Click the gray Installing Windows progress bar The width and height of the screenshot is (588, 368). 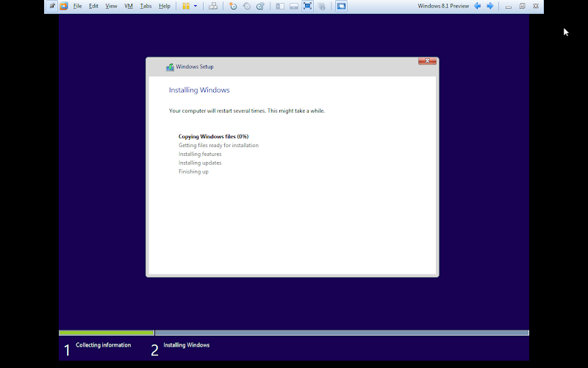click(342, 333)
